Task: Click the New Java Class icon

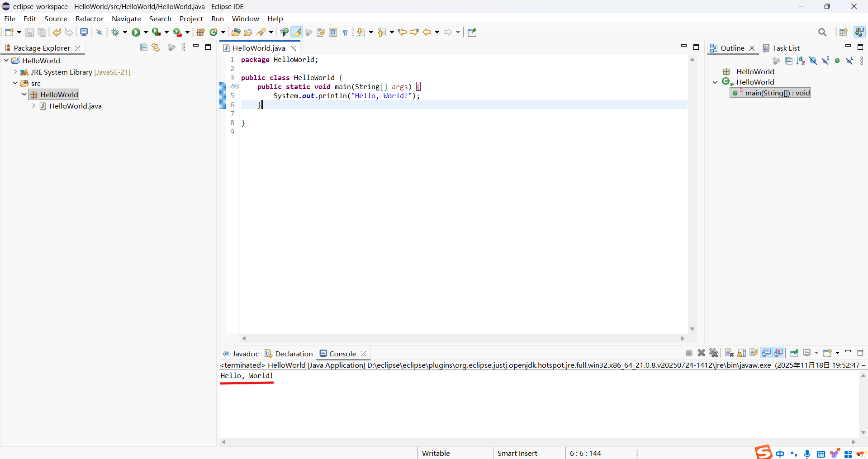Action: point(214,32)
